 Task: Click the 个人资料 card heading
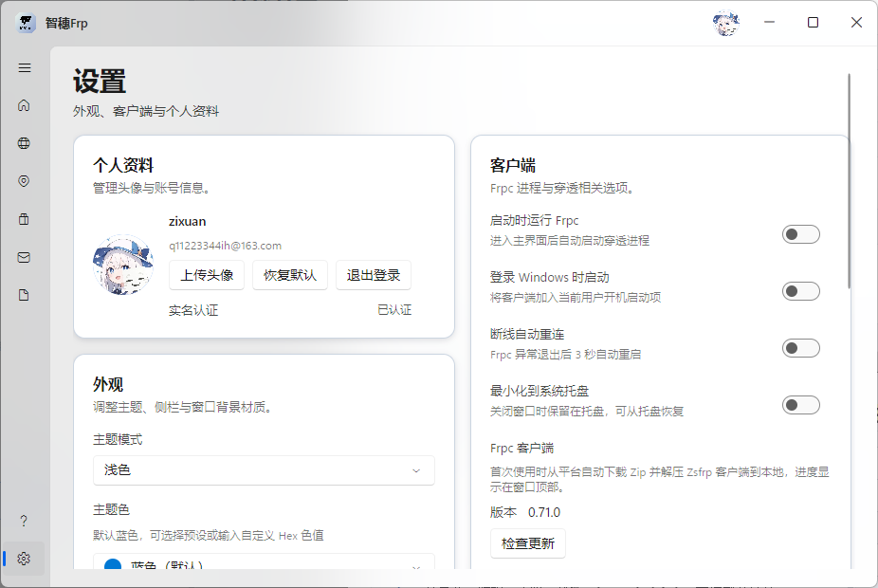pyautogui.click(x=123, y=165)
